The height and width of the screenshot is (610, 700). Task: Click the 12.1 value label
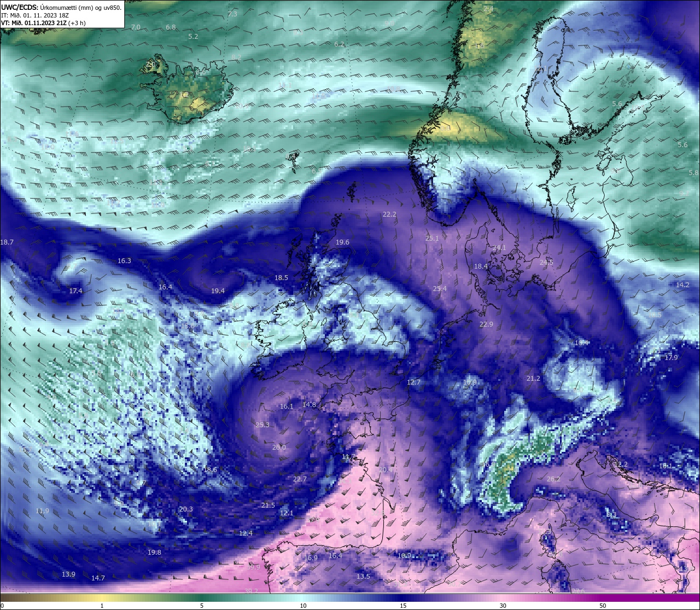click(x=287, y=513)
